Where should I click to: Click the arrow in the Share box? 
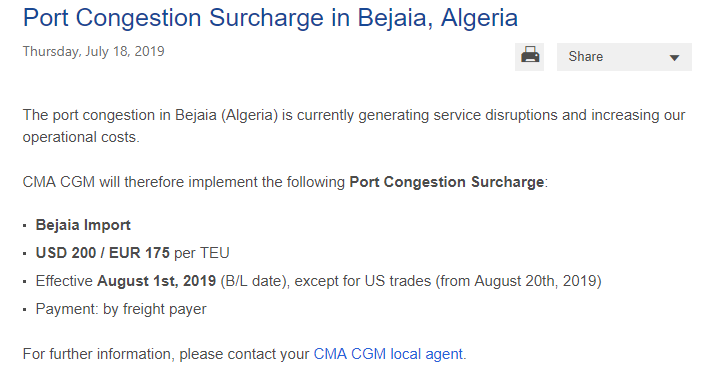(674, 58)
